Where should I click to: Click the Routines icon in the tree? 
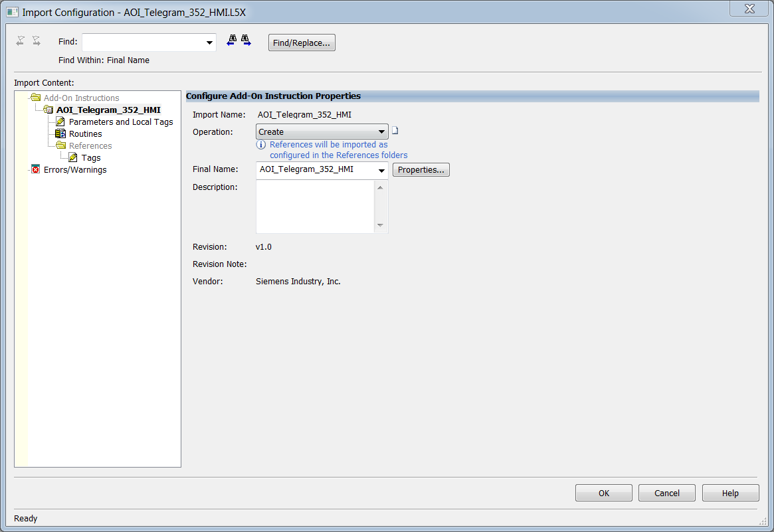tap(60, 134)
